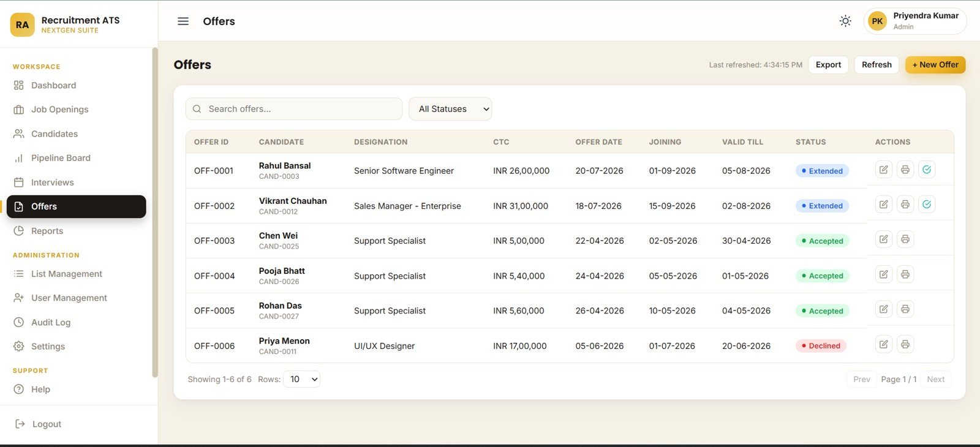Edit offer OFF-0002 for Vikrant Chauhan
Image resolution: width=980 pixels, height=447 pixels.
(883, 205)
